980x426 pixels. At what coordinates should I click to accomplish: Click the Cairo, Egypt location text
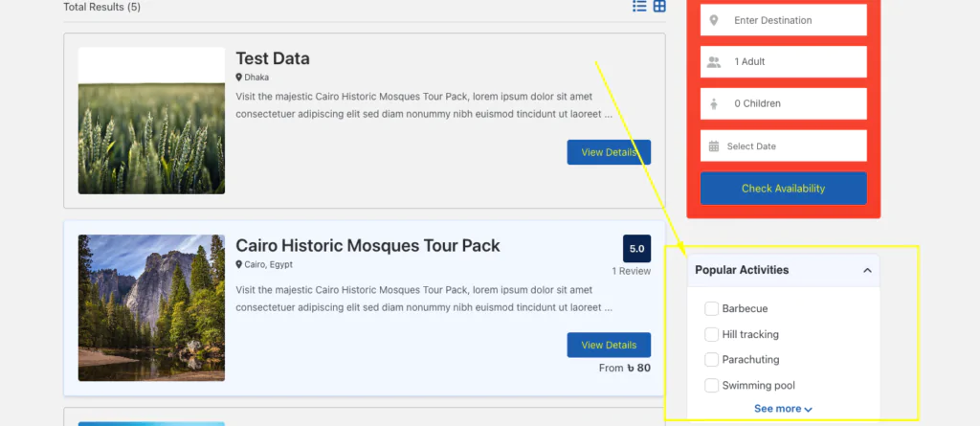pos(268,264)
